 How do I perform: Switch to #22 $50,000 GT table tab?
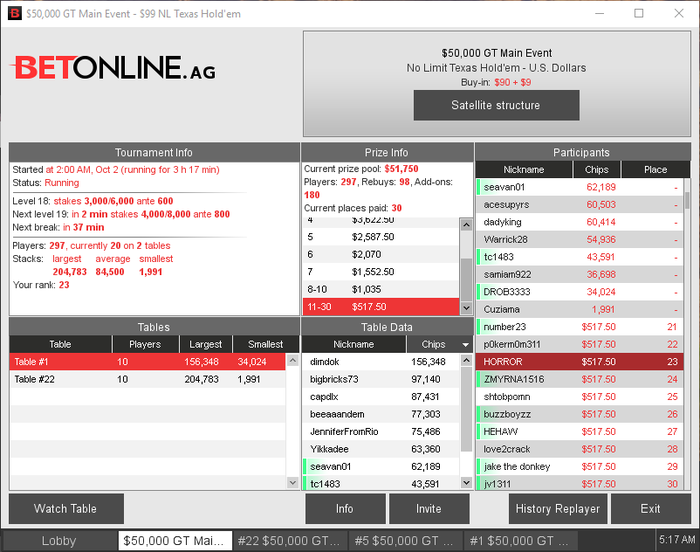[x=290, y=541]
